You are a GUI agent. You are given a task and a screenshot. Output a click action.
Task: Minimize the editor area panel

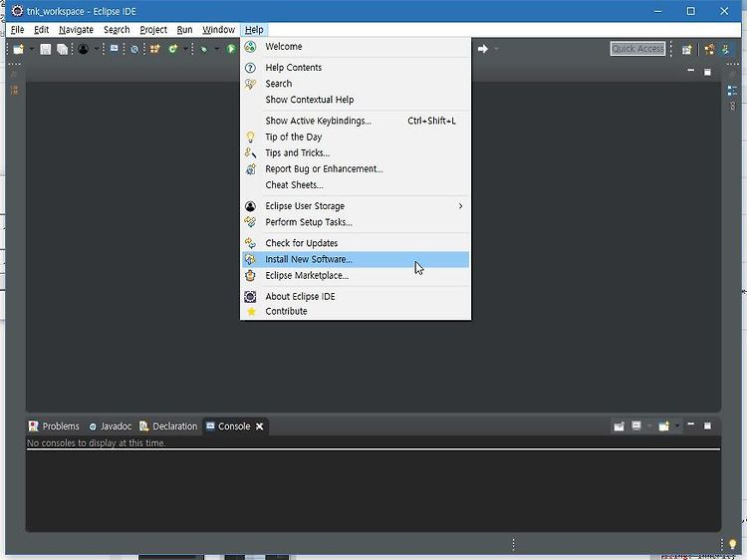click(x=691, y=70)
